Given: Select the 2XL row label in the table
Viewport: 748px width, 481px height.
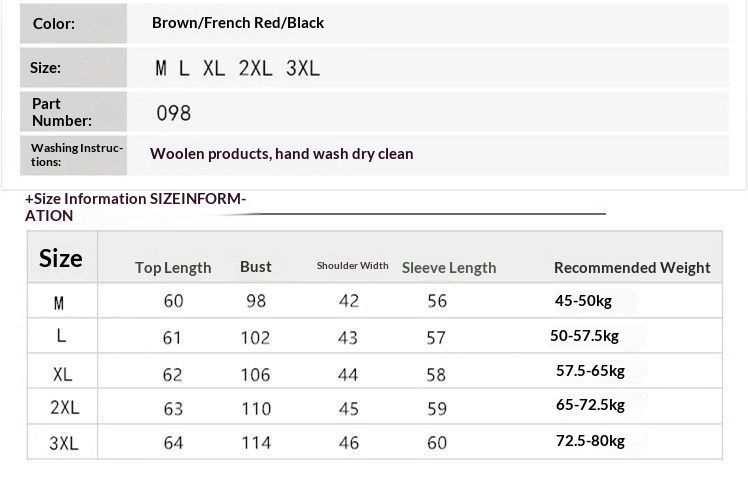Looking at the screenshot, I should pos(64,407).
